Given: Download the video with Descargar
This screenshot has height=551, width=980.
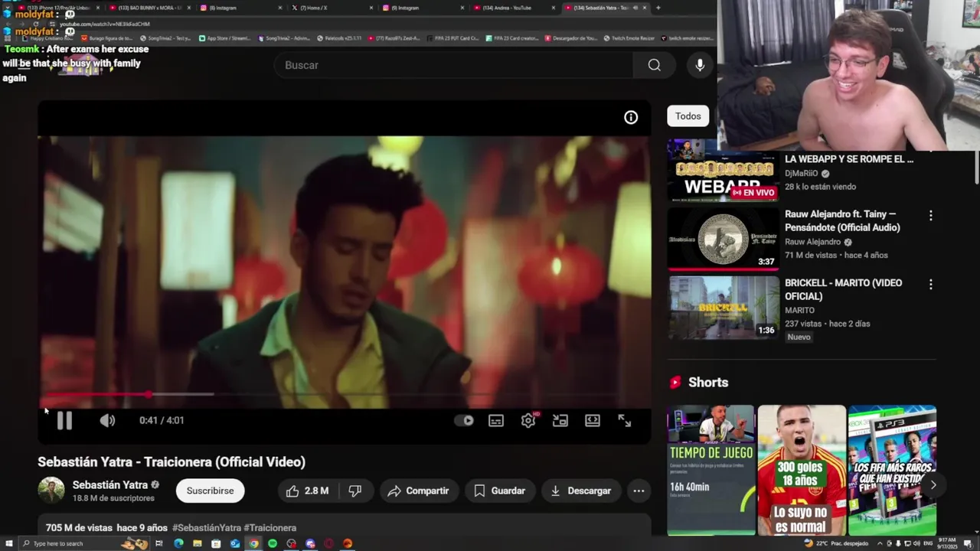Looking at the screenshot, I should [x=580, y=491].
